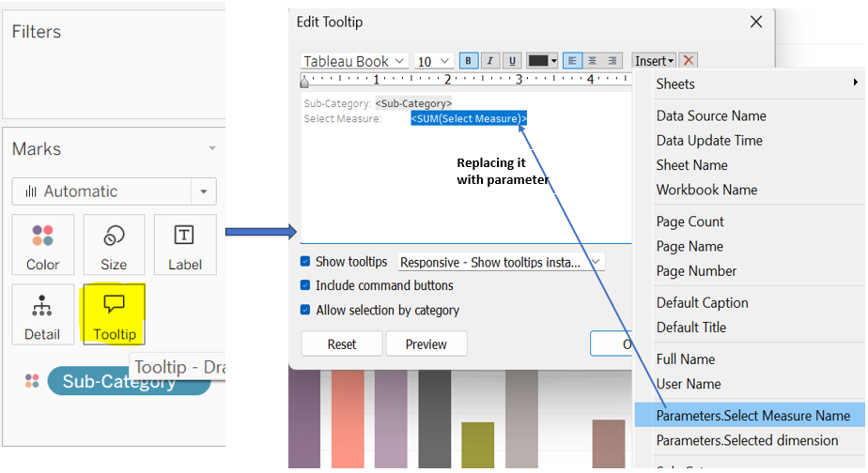This screenshot has width=868, height=473.
Task: Disable Allow selection by category
Action: click(x=305, y=310)
